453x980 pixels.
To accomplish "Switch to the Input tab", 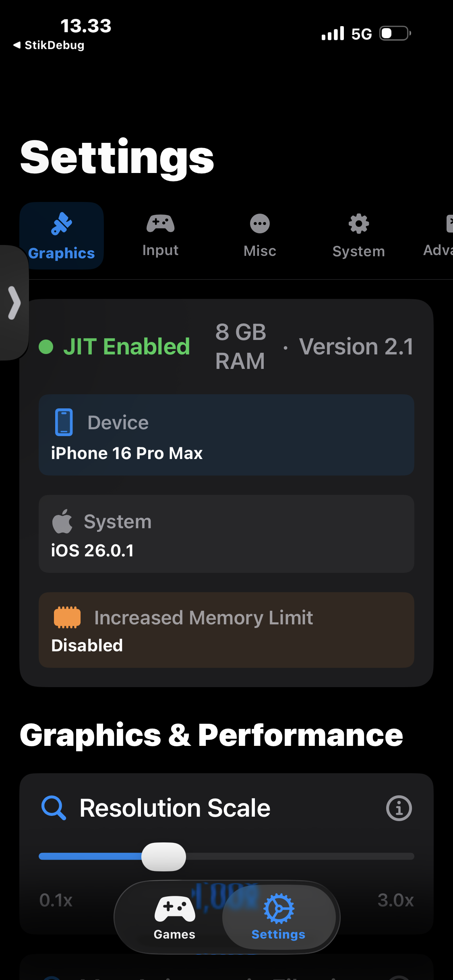I will (x=160, y=236).
